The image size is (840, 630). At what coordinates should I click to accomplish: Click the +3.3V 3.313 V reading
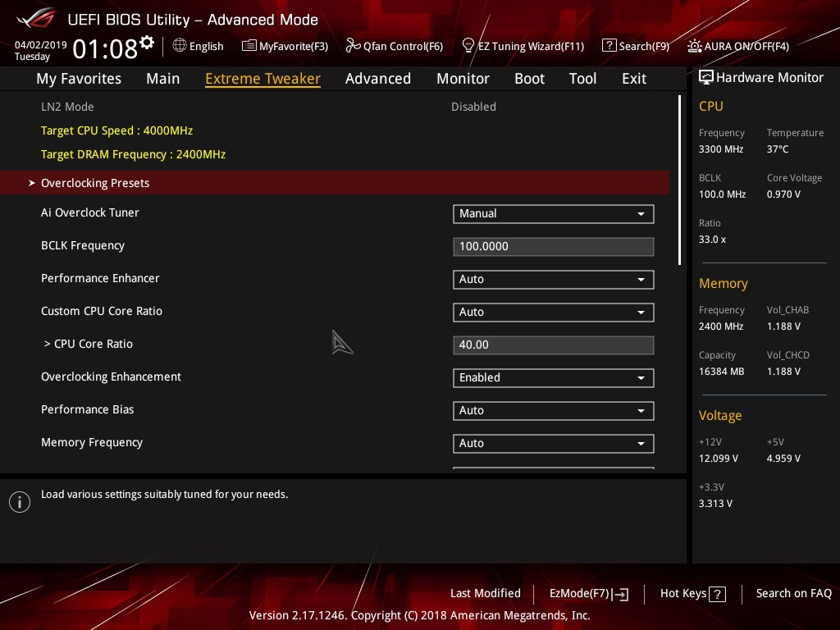715,504
